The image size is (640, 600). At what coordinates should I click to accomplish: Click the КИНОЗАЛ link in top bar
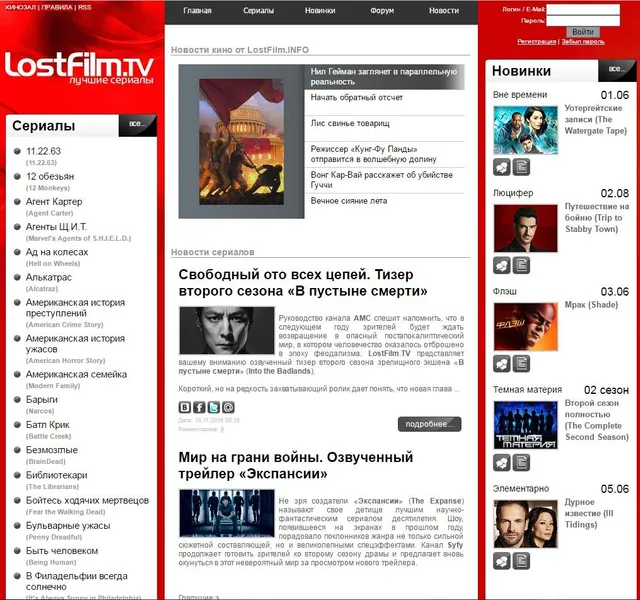click(x=20, y=7)
